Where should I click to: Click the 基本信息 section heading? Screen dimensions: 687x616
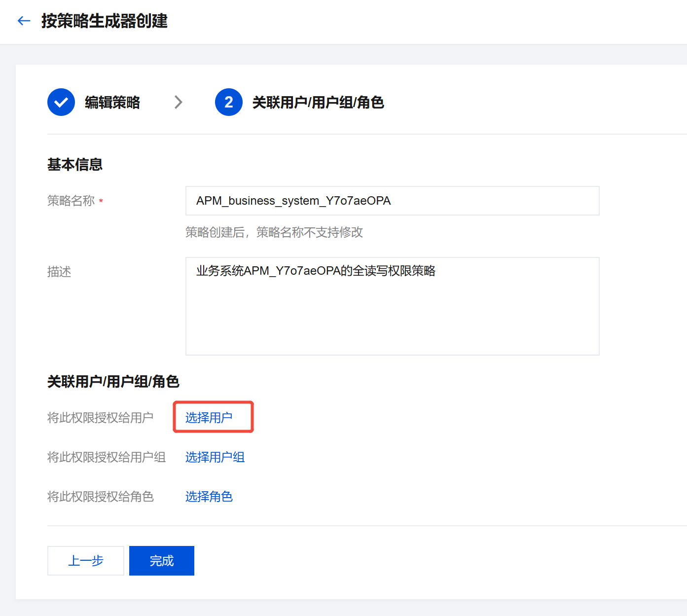75,164
